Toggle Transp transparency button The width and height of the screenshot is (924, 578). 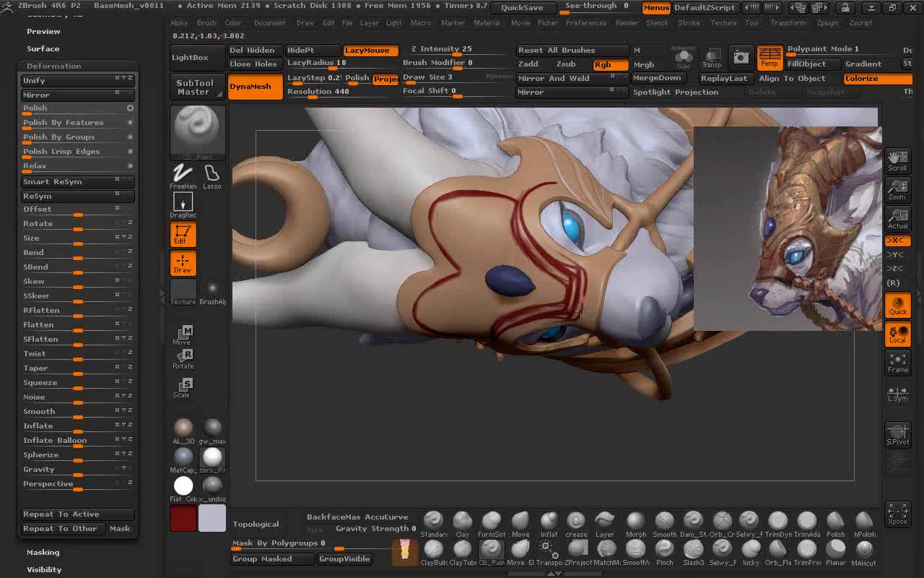[712, 58]
